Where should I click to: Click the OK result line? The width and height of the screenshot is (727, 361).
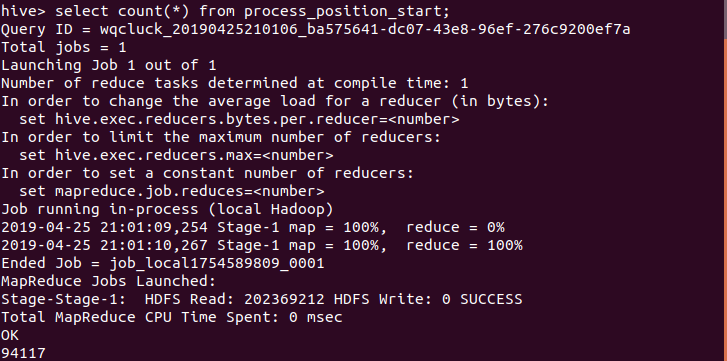tap(10, 336)
